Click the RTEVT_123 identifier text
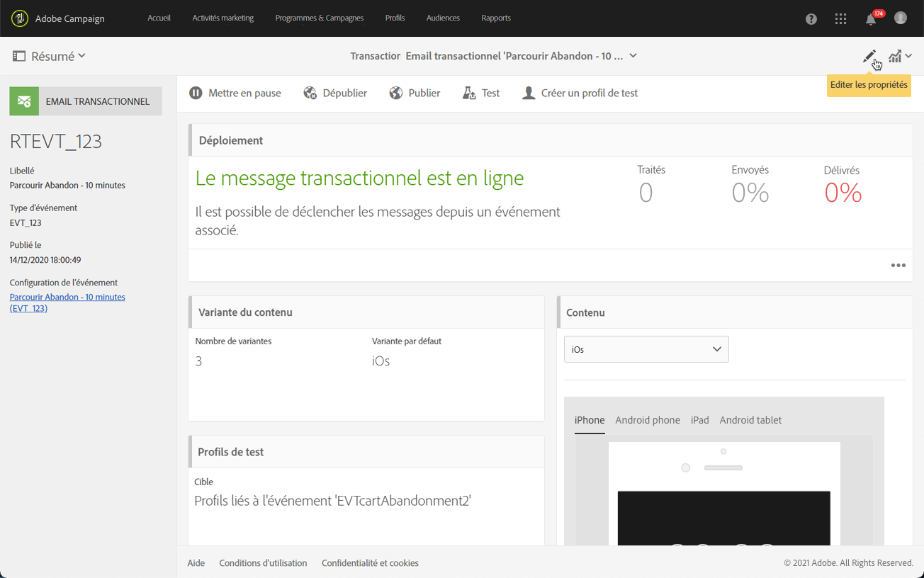The image size is (924, 578). 56,142
